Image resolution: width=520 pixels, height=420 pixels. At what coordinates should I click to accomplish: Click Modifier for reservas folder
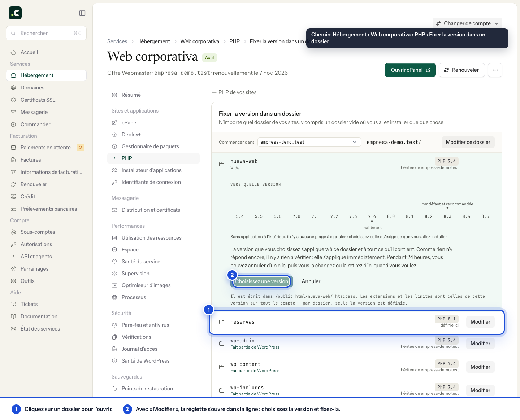pyautogui.click(x=480, y=322)
